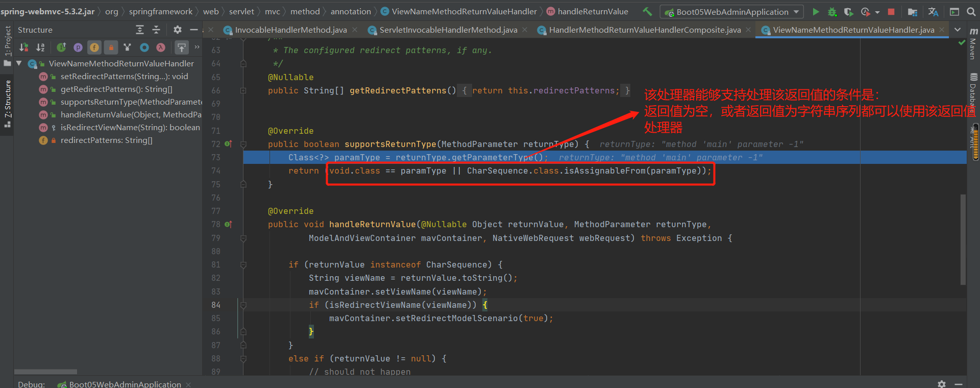Run Boot05WebAdminApplication with the green play icon
This screenshot has height=388, width=980.
[816, 11]
